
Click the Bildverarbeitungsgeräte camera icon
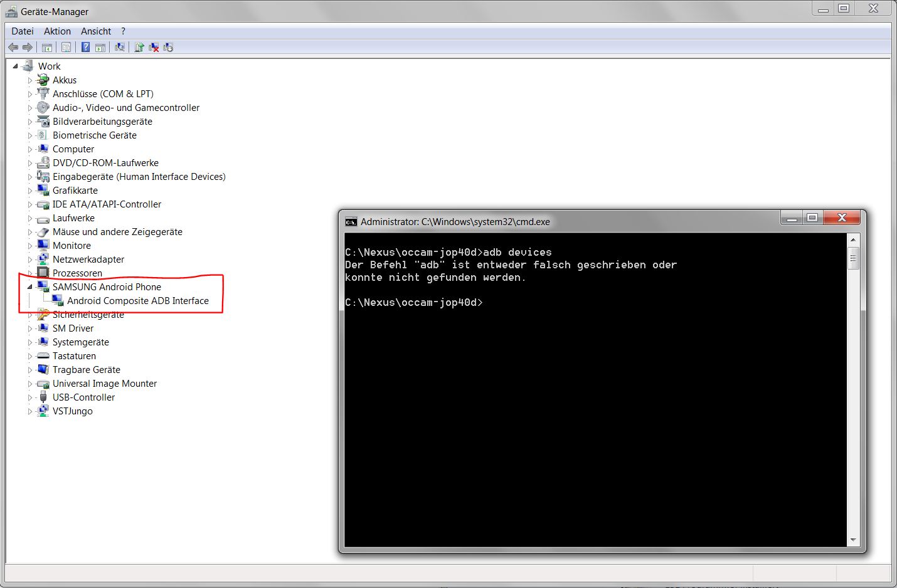coord(43,121)
